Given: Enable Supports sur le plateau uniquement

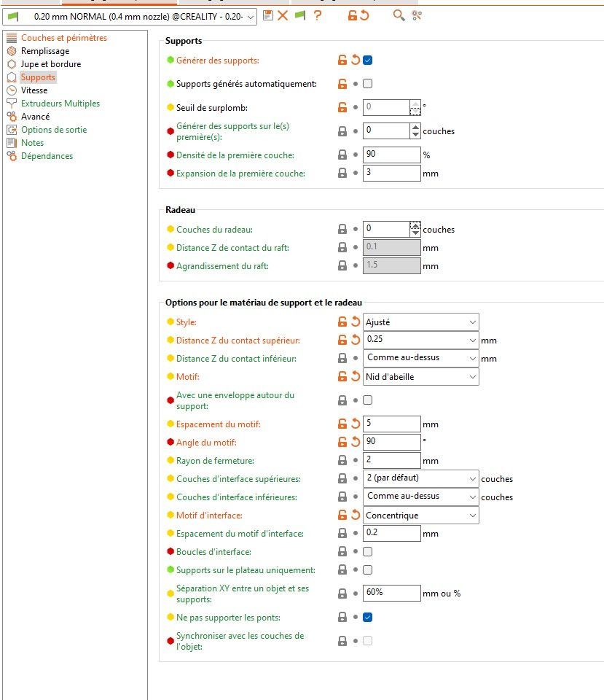Looking at the screenshot, I should (x=368, y=570).
